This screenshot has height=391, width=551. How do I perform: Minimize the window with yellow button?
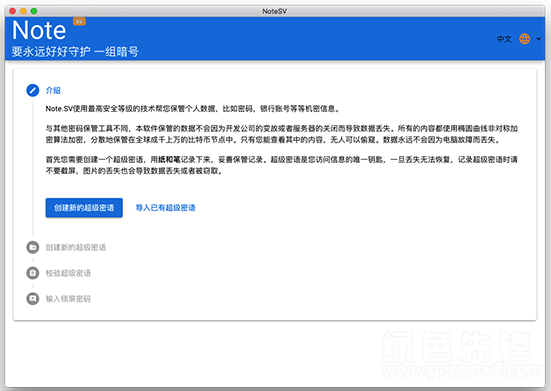pos(23,11)
